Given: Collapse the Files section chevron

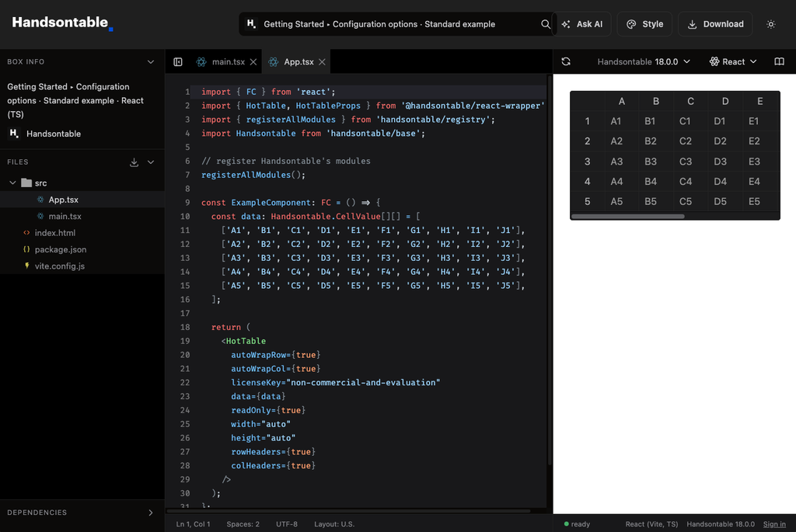Looking at the screenshot, I should pos(151,162).
